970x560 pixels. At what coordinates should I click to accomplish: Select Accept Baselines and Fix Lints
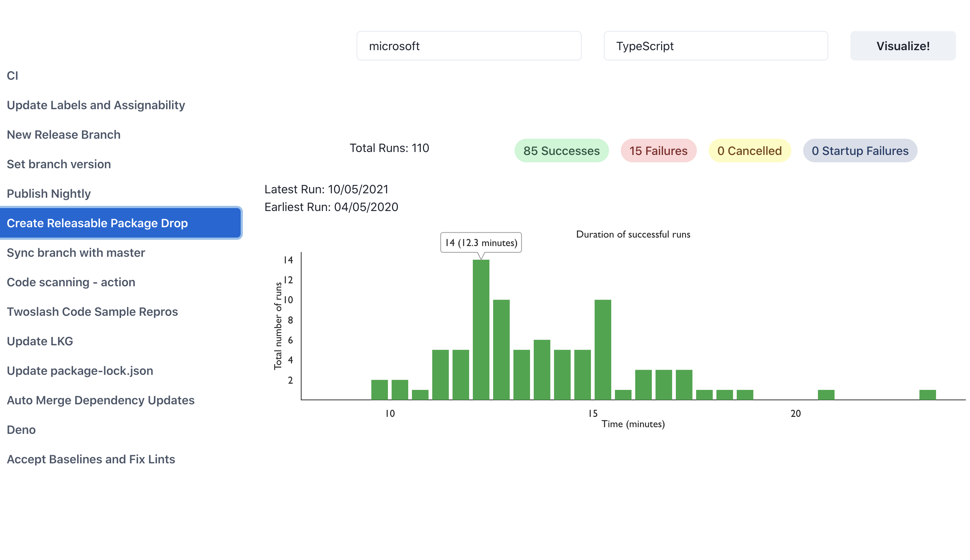(x=91, y=459)
